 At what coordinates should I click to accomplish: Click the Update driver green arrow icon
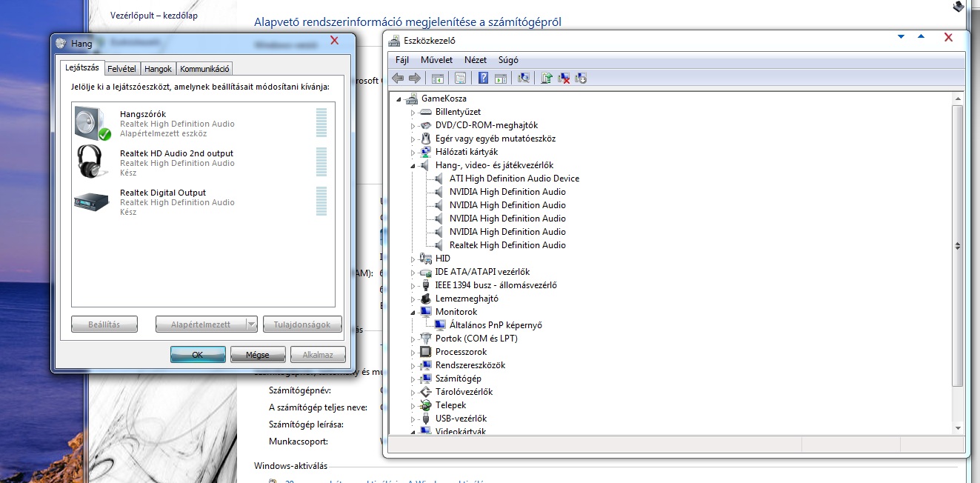tap(547, 78)
